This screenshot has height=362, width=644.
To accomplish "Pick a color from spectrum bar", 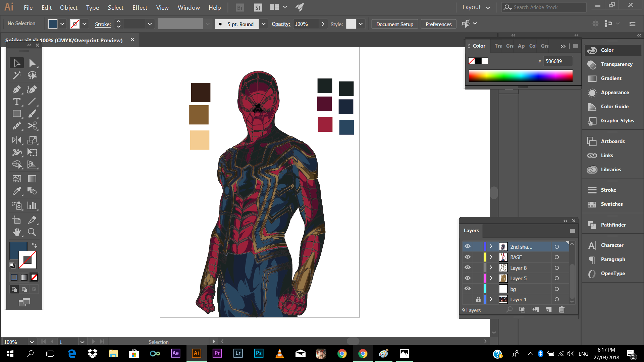I will click(x=521, y=76).
